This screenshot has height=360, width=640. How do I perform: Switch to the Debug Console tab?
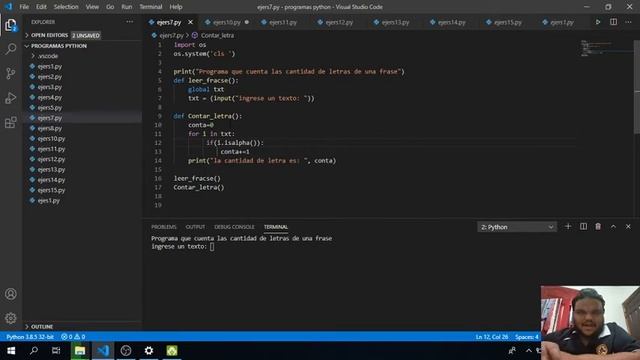tap(234, 227)
